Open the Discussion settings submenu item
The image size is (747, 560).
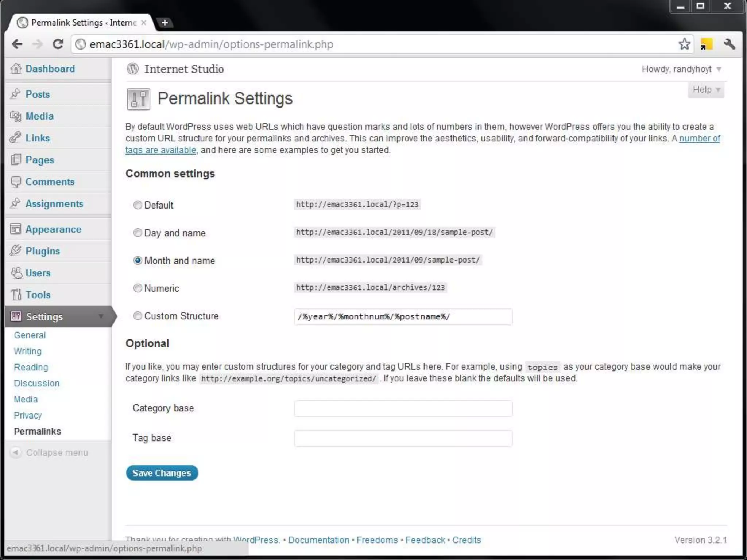click(x=36, y=383)
